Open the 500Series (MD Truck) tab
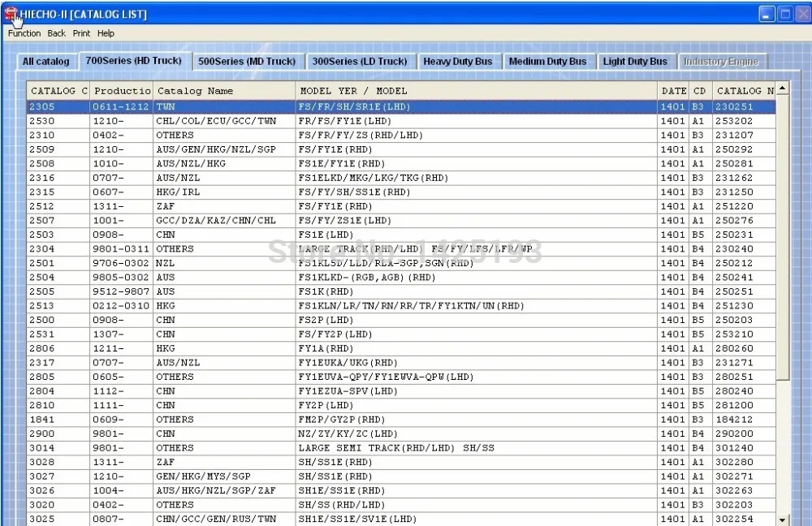Image resolution: width=812 pixels, height=526 pixels. (x=247, y=60)
